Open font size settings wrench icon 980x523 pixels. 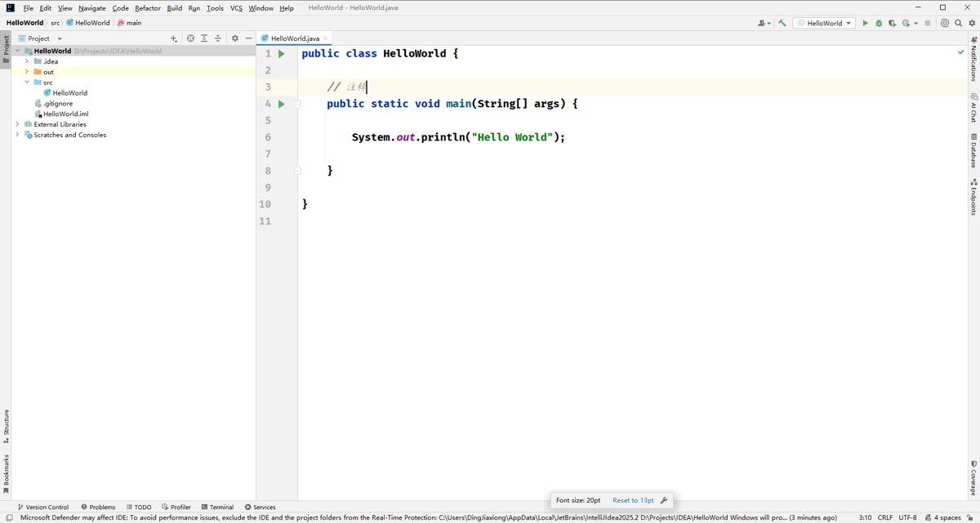click(x=664, y=500)
